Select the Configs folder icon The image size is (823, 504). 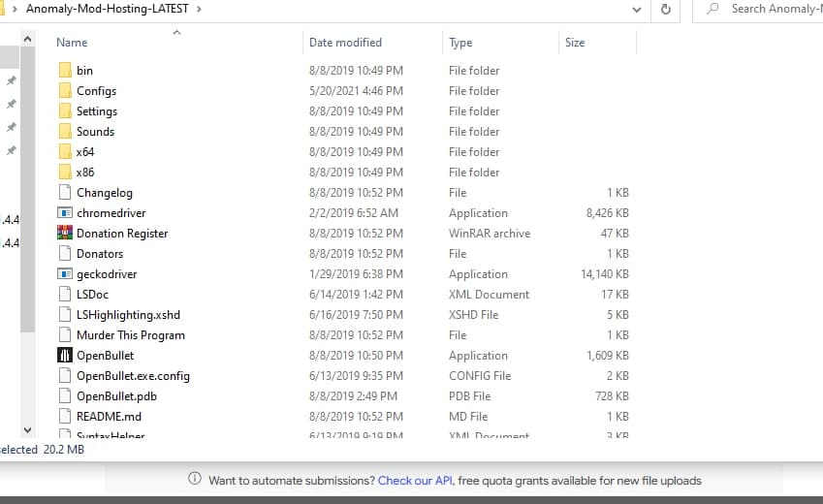click(x=65, y=91)
